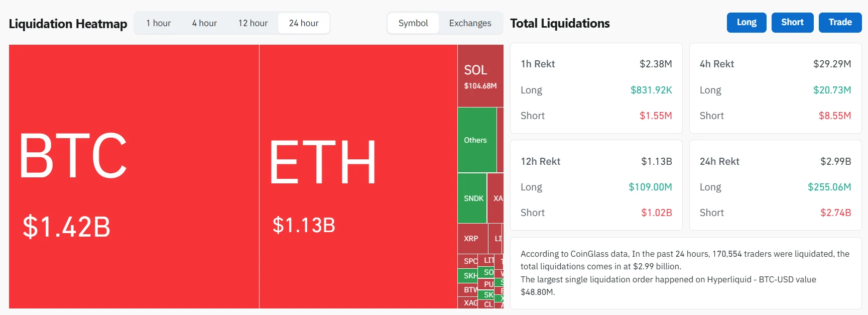
Task: Open the SOL $104.68M heatmap tile
Action: 480,76
